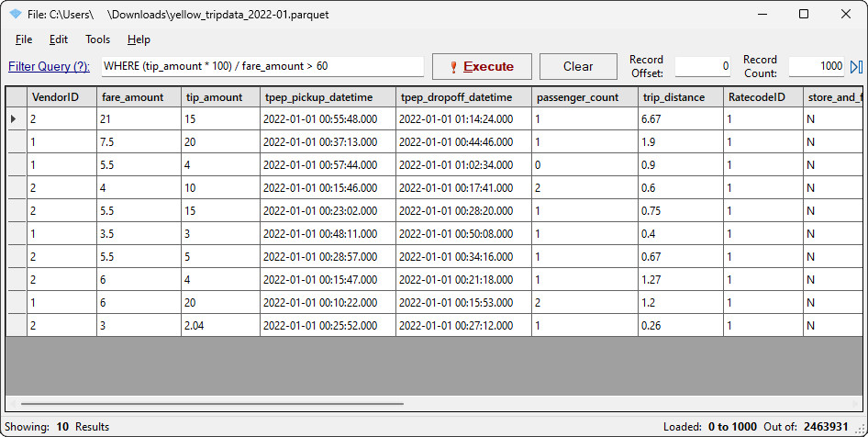The image size is (868, 437).
Task: Click the fare_amount column header
Action: (x=139, y=97)
